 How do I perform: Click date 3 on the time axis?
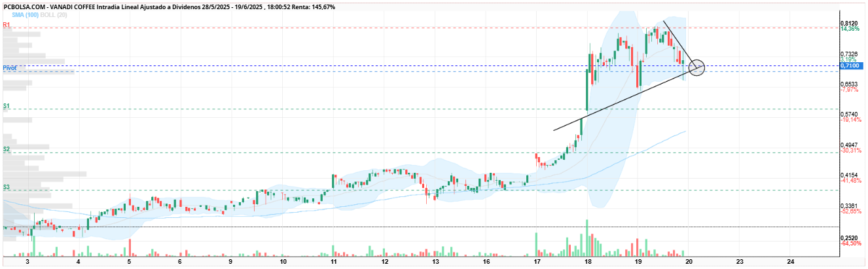coord(27,261)
